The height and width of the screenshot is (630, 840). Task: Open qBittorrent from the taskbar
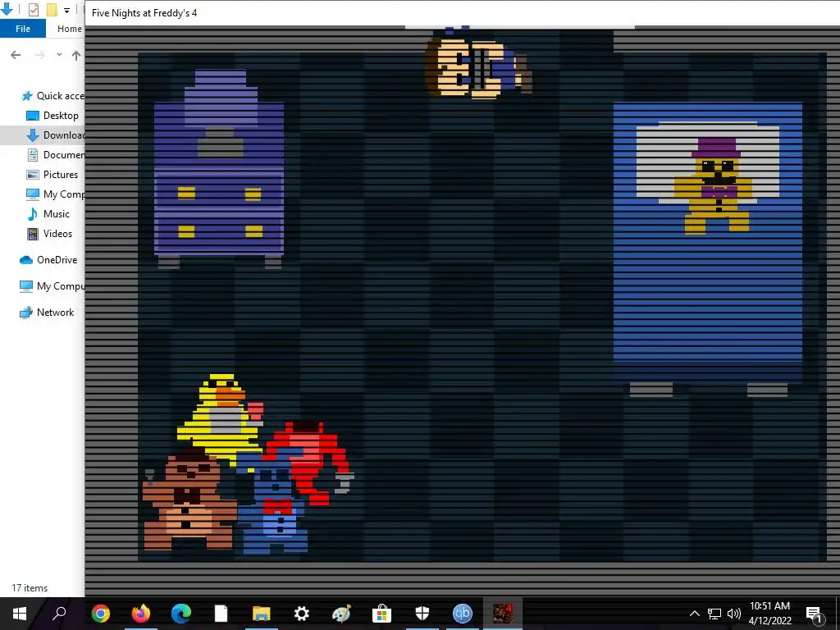(463, 613)
